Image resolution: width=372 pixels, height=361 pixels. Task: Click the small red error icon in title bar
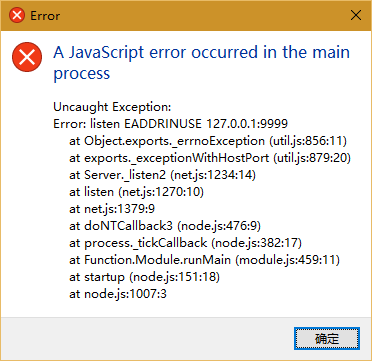pyautogui.click(x=17, y=15)
